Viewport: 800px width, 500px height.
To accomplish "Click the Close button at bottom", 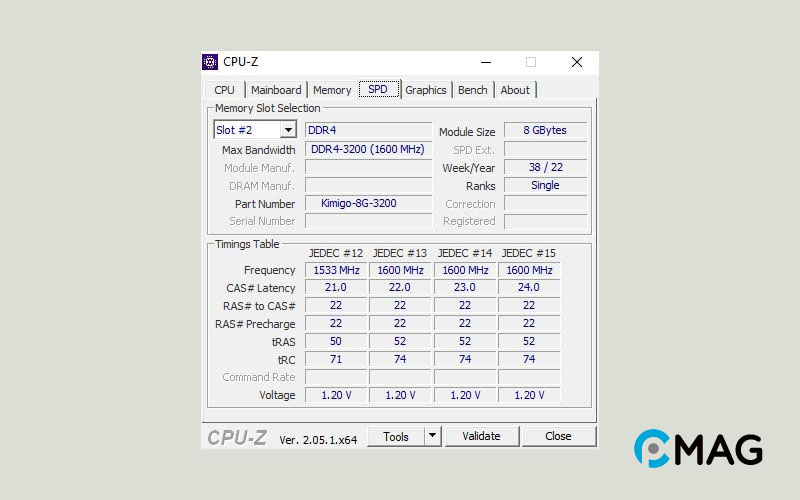I will click(x=558, y=436).
